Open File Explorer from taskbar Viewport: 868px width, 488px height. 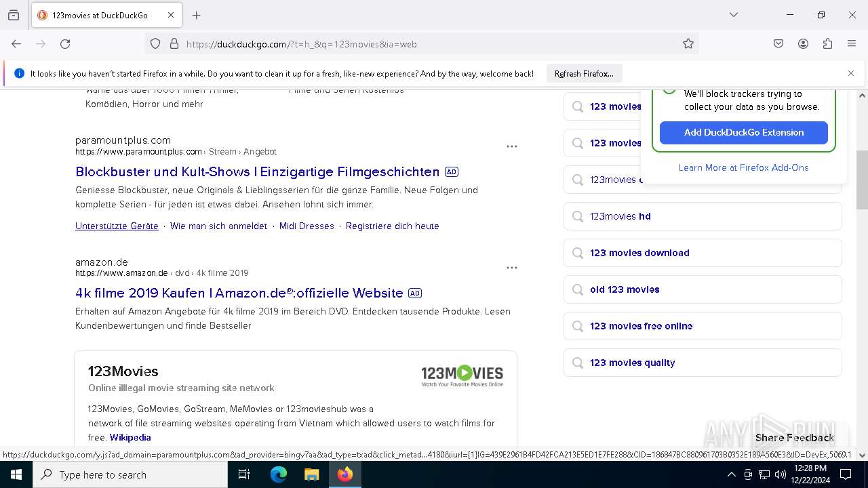point(311,475)
